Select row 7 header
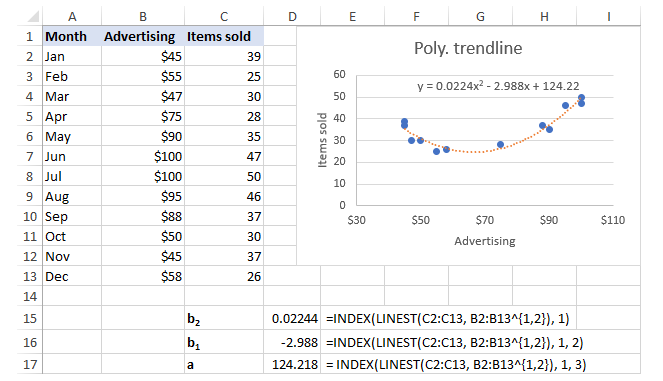 click(x=29, y=156)
